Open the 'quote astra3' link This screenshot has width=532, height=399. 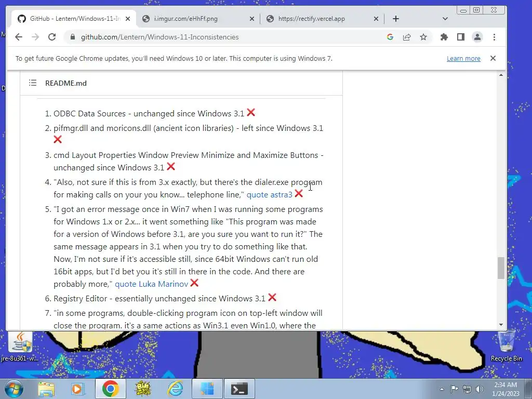270,194
